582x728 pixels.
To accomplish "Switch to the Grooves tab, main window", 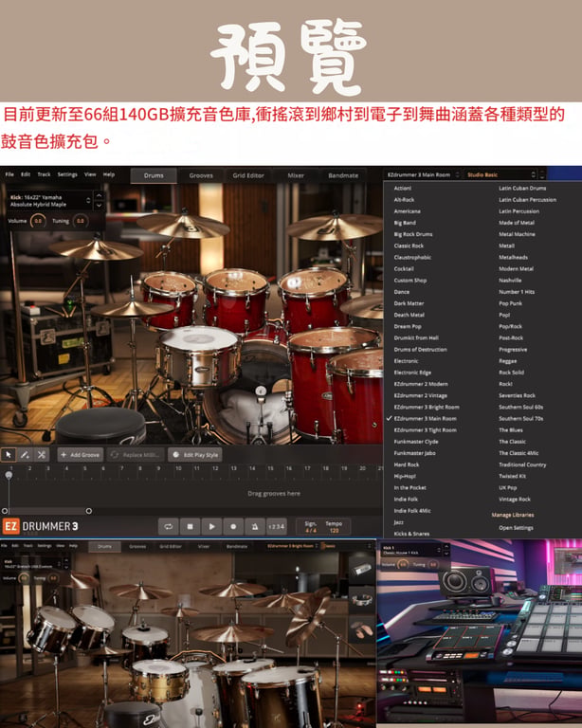I will click(201, 175).
